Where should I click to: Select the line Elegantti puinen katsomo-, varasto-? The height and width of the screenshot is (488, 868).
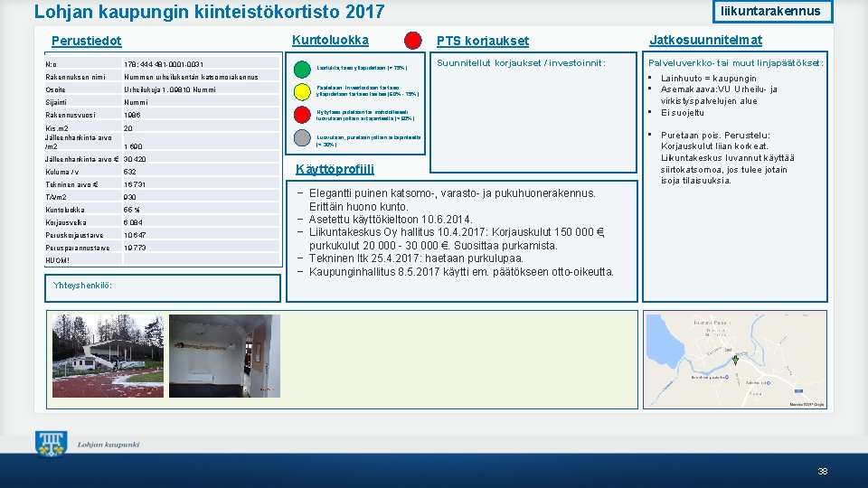coord(452,193)
